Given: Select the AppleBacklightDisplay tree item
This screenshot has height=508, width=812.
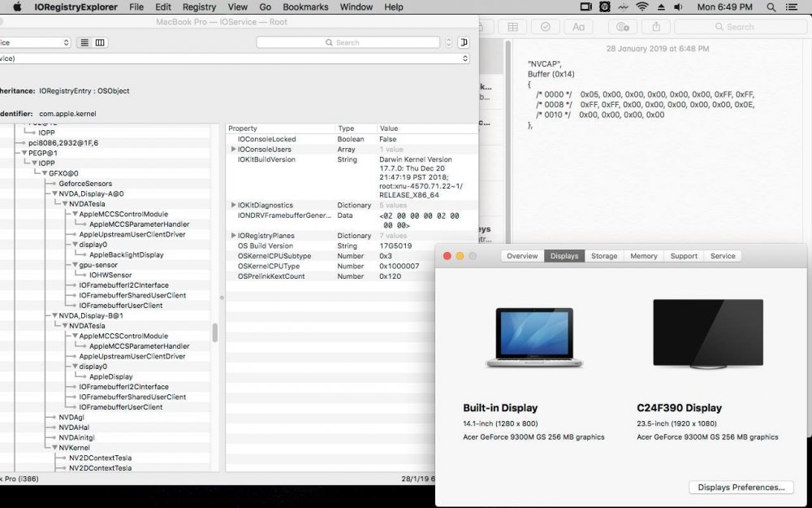Looking at the screenshot, I should [x=127, y=254].
